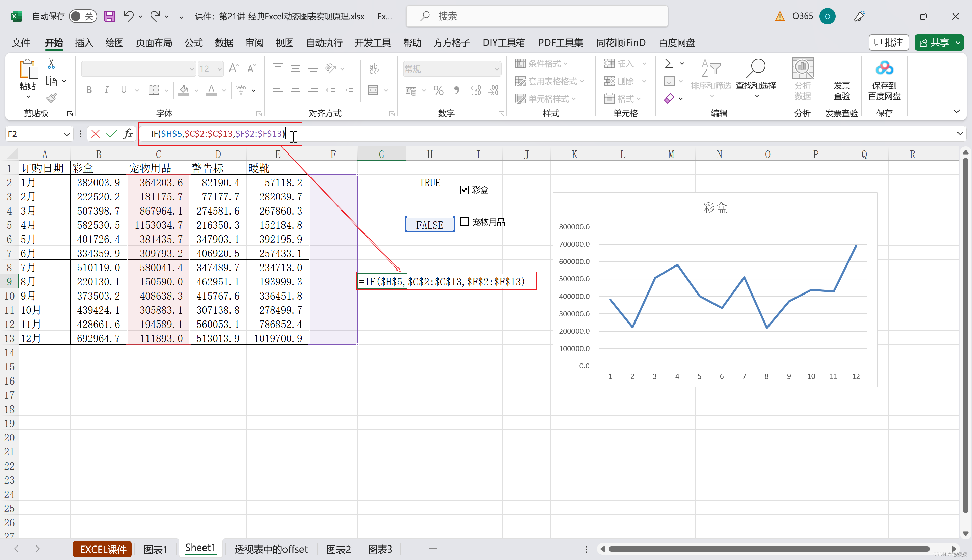
Task: Click the 批注 comments button
Action: coord(889,42)
